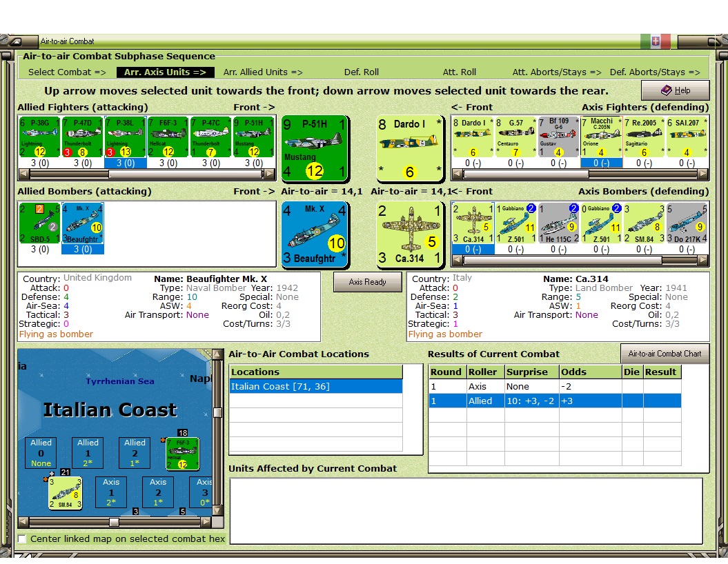Click the F6F-3 Hellcat unit on the map
728x564 pixels.
coord(183,453)
